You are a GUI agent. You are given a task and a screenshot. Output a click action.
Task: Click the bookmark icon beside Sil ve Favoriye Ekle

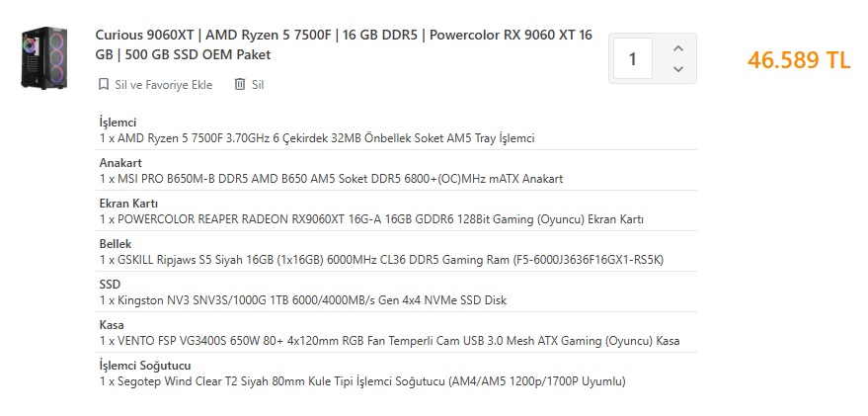pos(103,85)
